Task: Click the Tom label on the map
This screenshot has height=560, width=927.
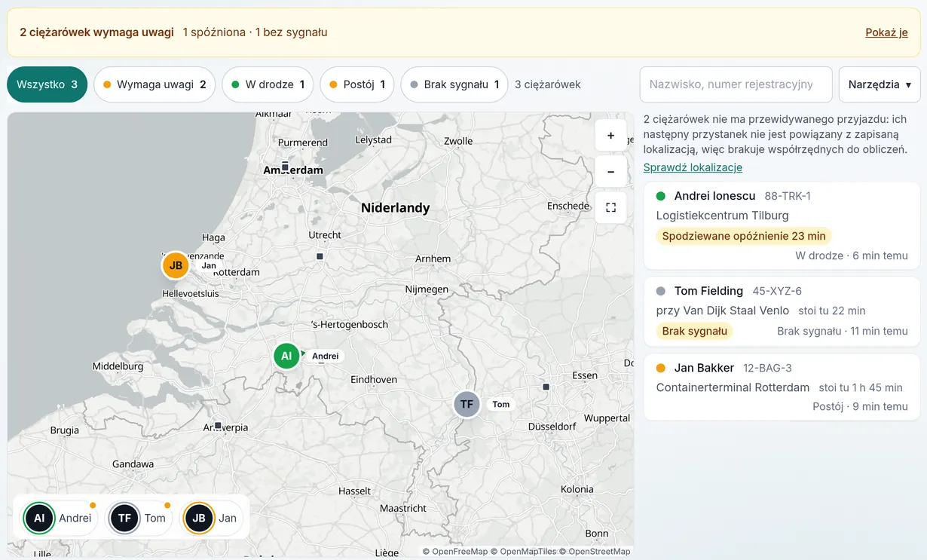Action: pyautogui.click(x=501, y=404)
